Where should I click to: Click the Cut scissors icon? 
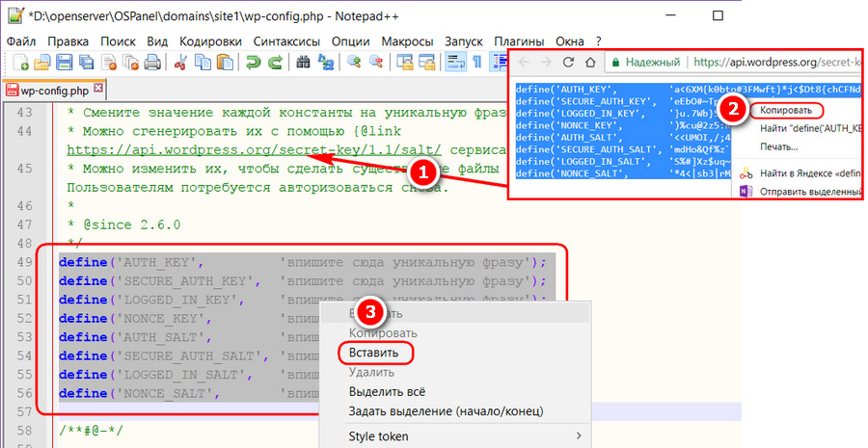click(180, 62)
